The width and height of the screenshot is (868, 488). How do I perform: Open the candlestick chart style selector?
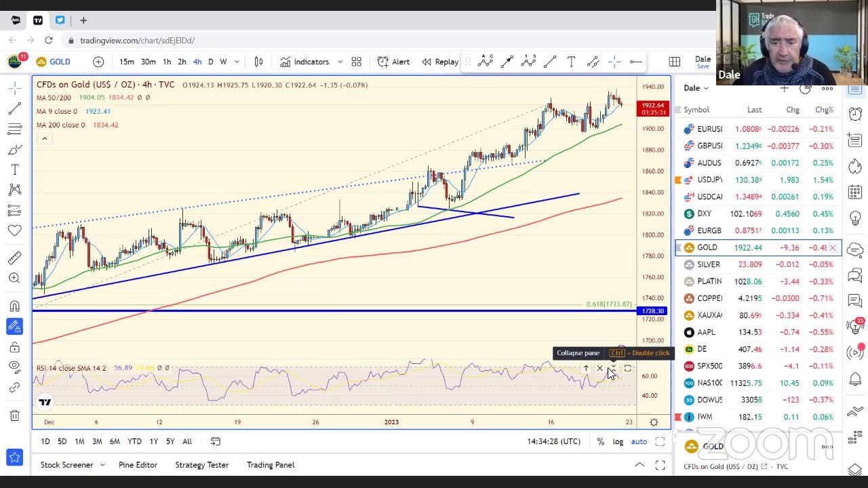pyautogui.click(x=258, y=62)
